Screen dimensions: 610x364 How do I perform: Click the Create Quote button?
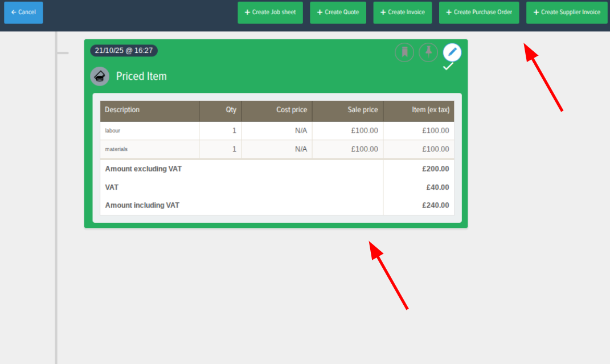pos(338,12)
